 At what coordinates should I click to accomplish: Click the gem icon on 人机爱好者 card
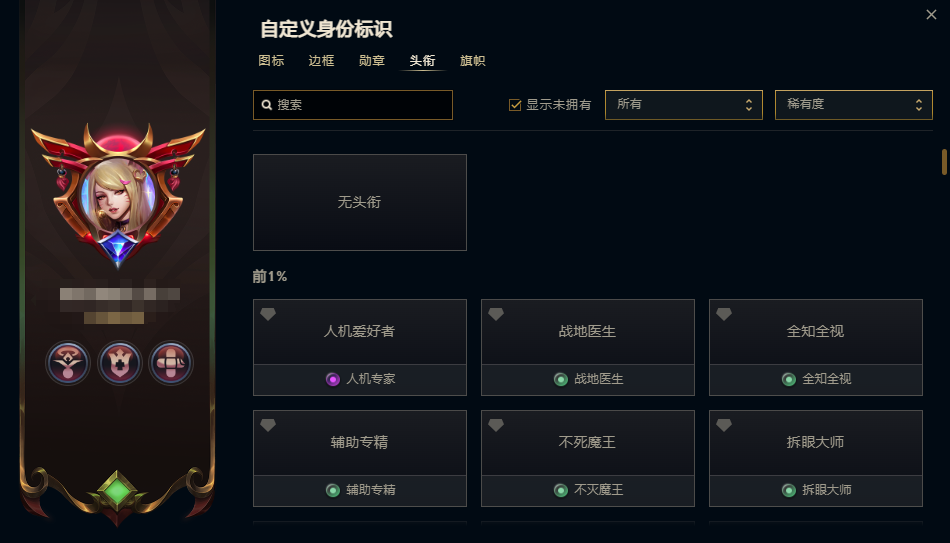pos(268,314)
